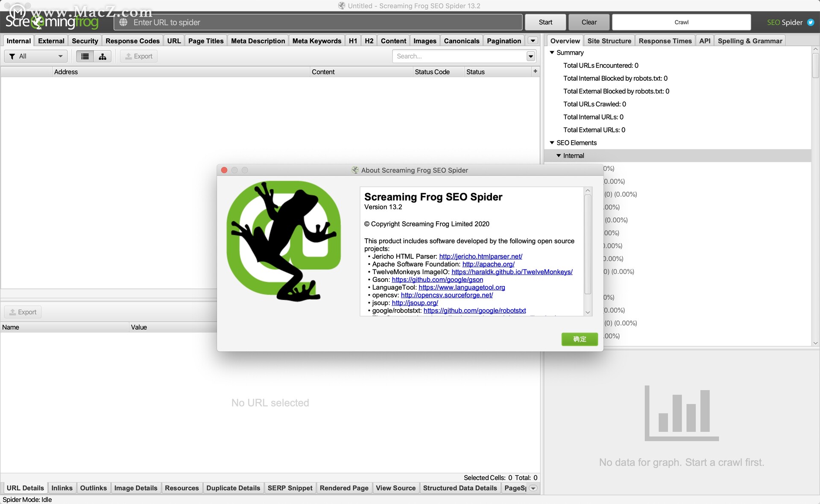Close the About Screaming Frog dialog

coord(224,170)
